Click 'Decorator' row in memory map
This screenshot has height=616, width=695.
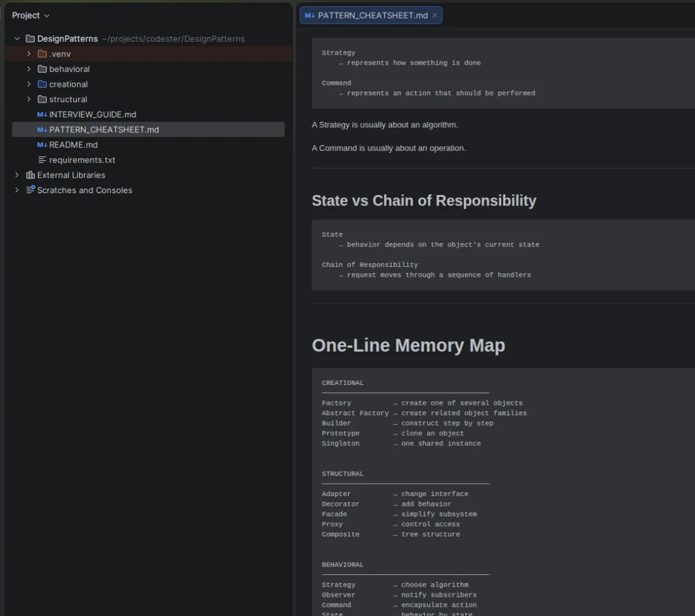(386, 504)
